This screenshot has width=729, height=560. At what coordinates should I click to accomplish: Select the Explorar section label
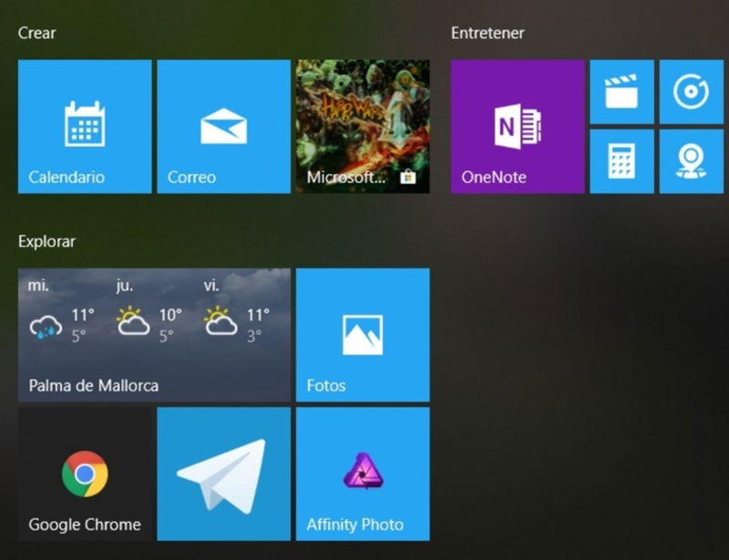click(46, 242)
